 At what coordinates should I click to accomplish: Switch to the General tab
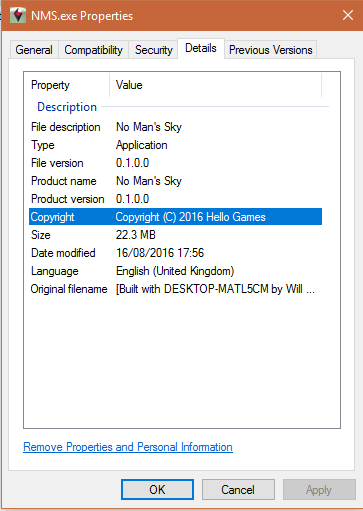[34, 50]
